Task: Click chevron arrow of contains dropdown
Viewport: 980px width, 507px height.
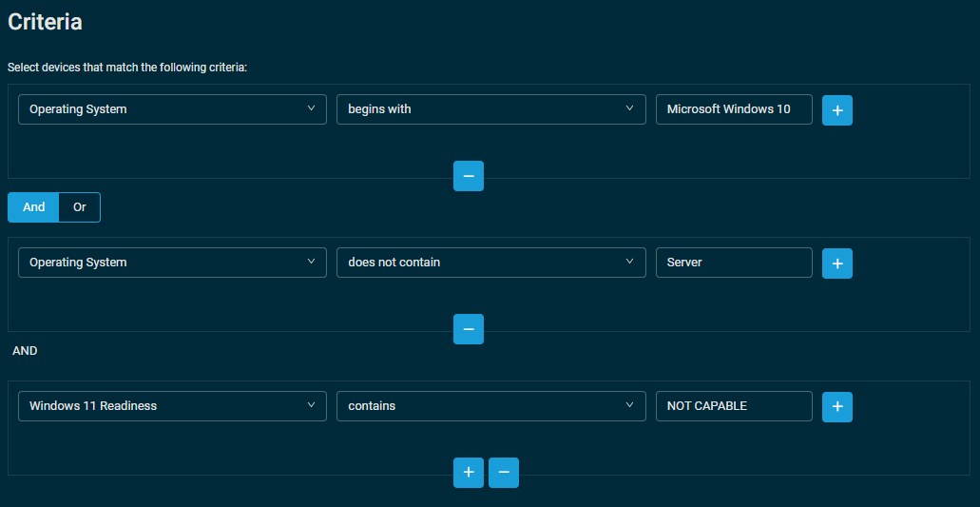Action: click(x=629, y=405)
